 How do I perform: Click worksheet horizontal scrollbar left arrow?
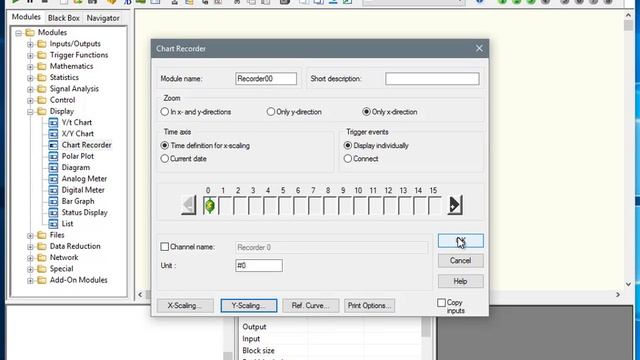tap(140, 294)
